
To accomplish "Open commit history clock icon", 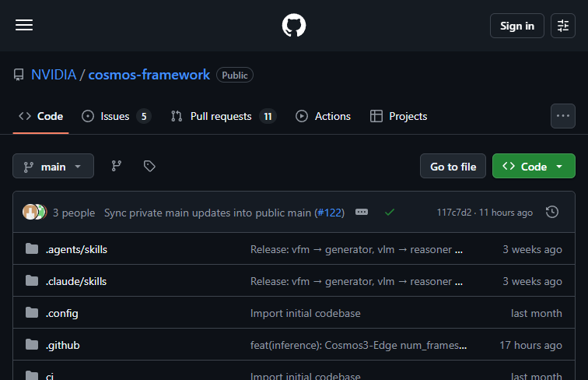I will [552, 212].
